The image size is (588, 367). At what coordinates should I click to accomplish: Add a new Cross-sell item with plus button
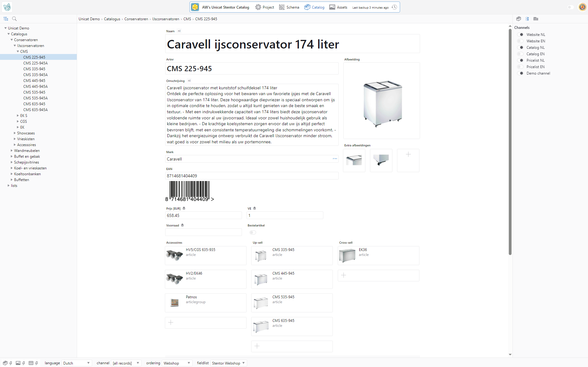point(344,275)
